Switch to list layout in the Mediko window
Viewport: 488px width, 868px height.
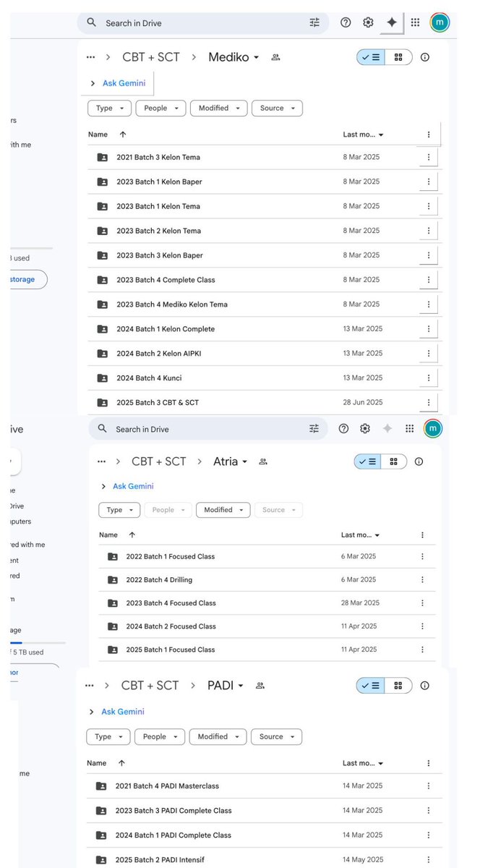370,57
